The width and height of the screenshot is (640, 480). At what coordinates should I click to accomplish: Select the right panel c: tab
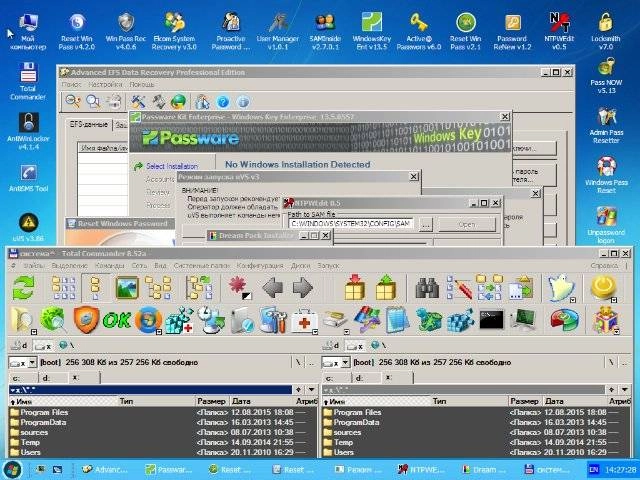point(336,378)
